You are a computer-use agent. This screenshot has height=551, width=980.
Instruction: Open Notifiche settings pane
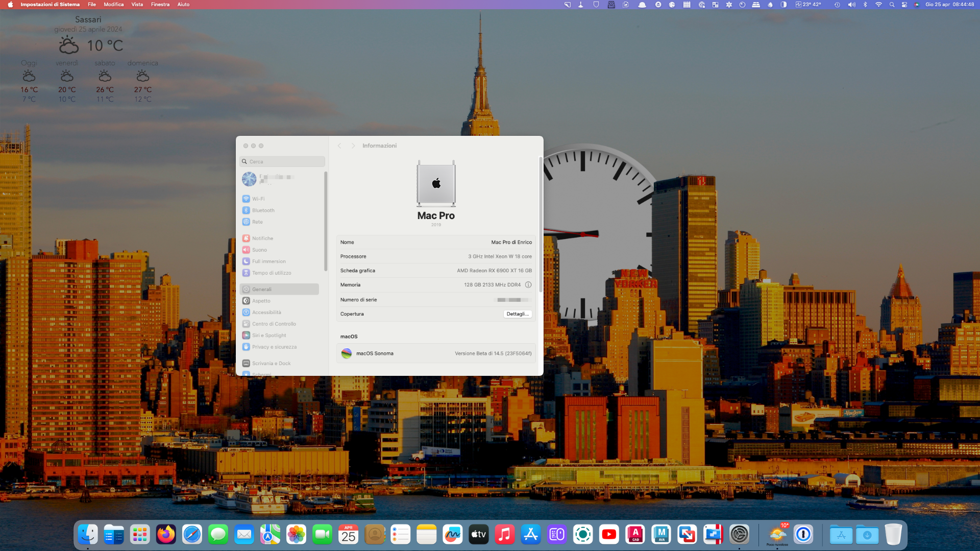point(262,238)
